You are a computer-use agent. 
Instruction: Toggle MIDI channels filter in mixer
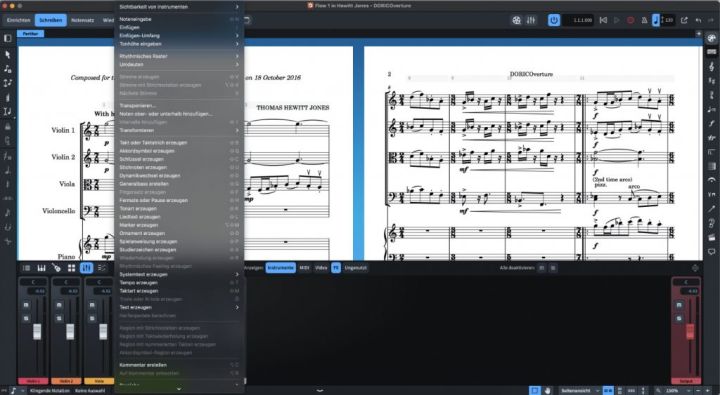point(304,267)
